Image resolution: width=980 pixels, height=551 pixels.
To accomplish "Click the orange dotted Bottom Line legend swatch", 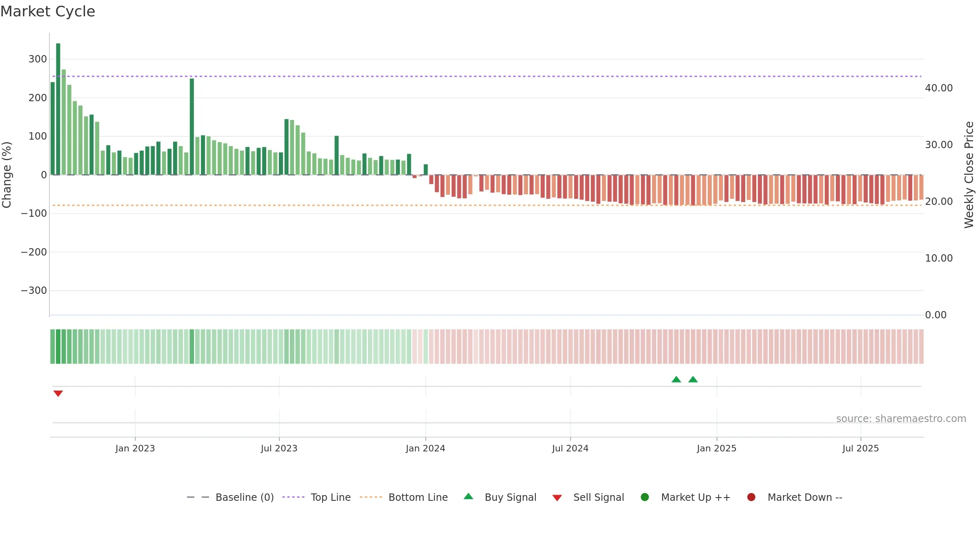I will point(371,497).
